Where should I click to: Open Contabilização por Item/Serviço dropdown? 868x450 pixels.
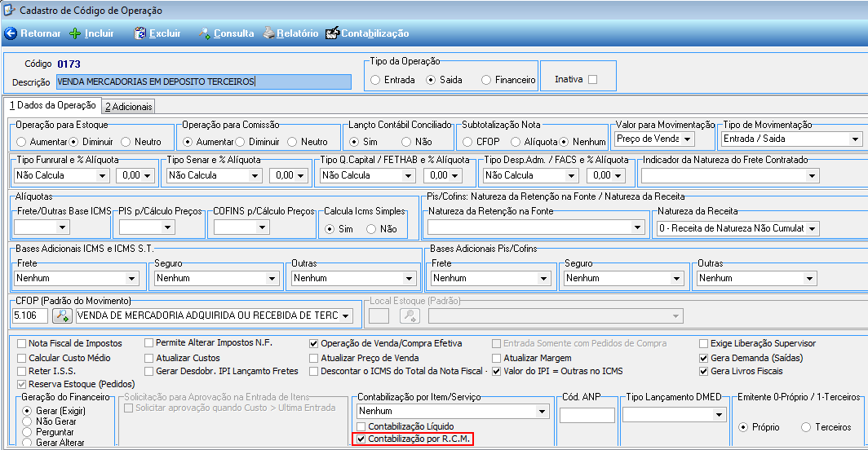tap(542, 411)
